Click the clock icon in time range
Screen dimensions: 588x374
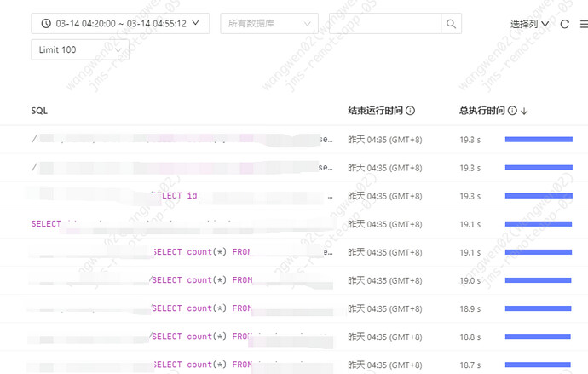click(46, 24)
